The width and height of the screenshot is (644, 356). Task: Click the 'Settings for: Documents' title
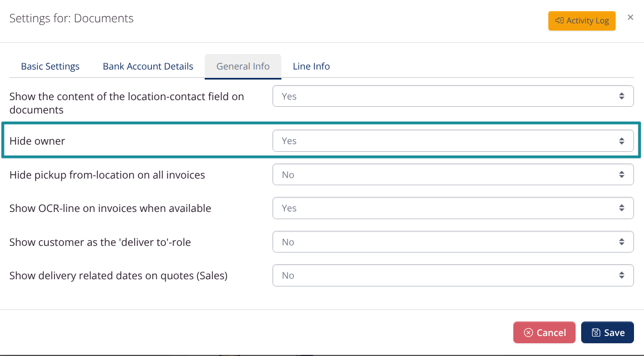click(x=72, y=18)
